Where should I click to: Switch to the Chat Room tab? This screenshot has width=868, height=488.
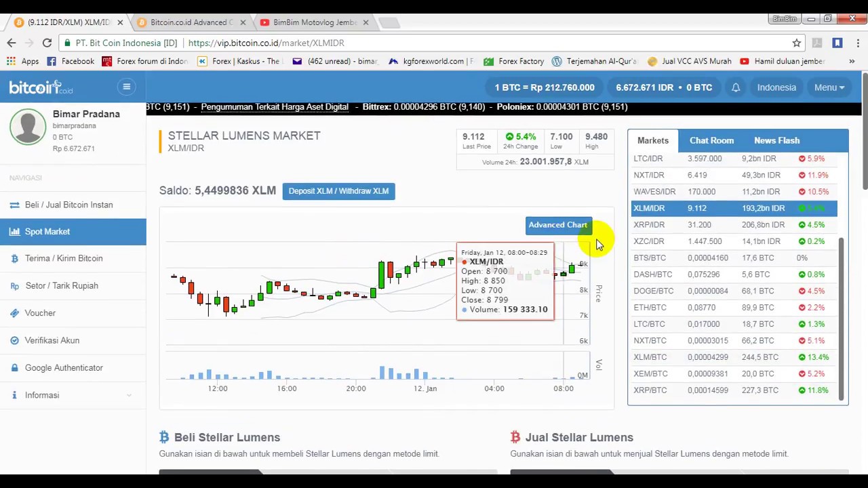(x=711, y=140)
